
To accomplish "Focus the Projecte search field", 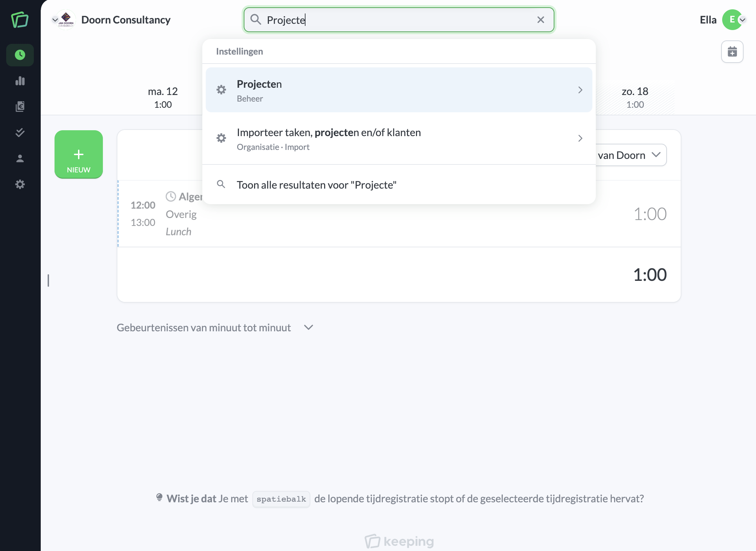I will (399, 20).
